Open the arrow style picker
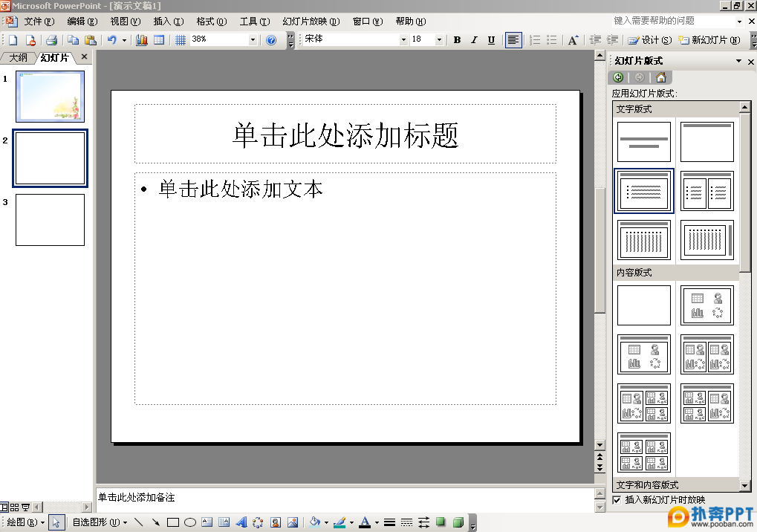757x532 pixels. pyautogui.click(x=424, y=522)
